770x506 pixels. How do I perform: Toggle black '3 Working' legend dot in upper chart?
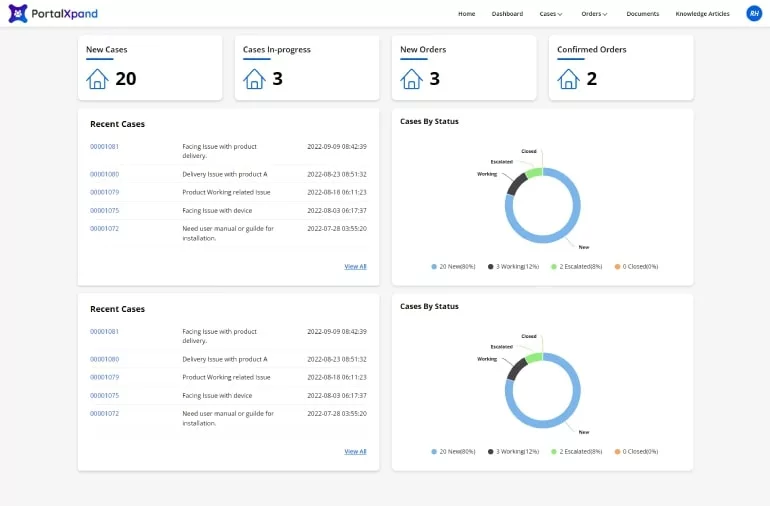tap(490, 267)
